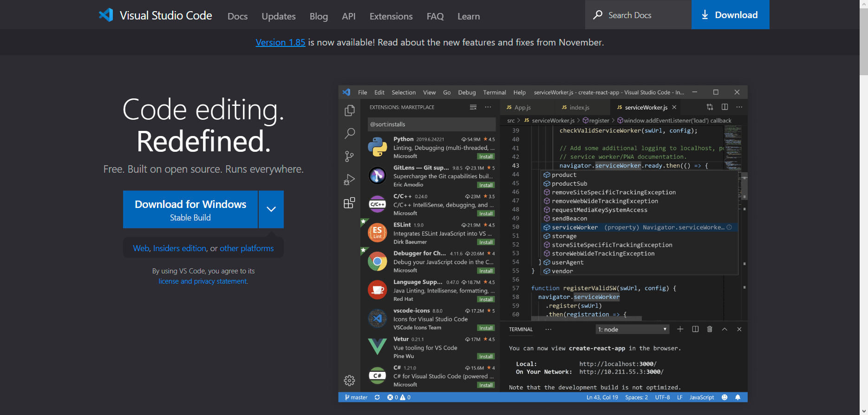
Task: Click the Install button for Python extension
Action: (486, 156)
